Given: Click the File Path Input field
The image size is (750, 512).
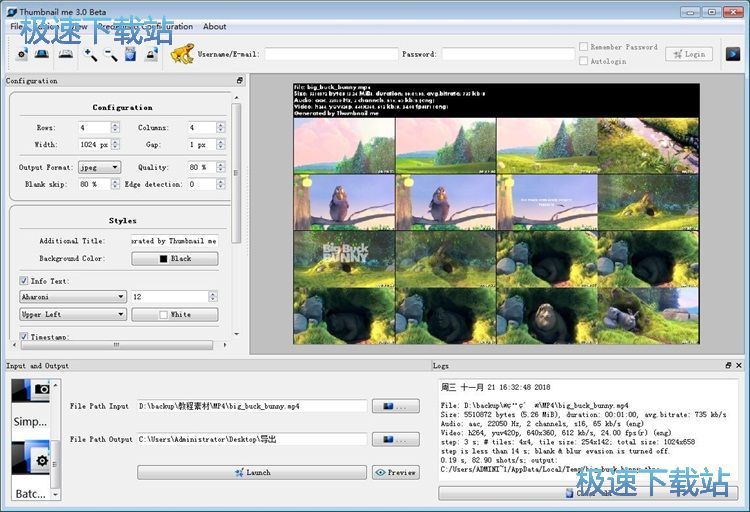Looking at the screenshot, I should pyautogui.click(x=252, y=406).
